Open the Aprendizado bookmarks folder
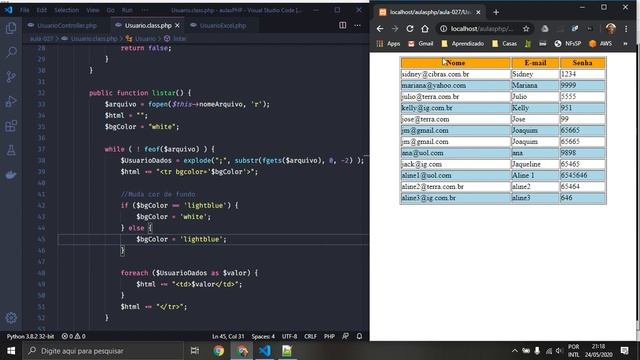 click(462, 44)
